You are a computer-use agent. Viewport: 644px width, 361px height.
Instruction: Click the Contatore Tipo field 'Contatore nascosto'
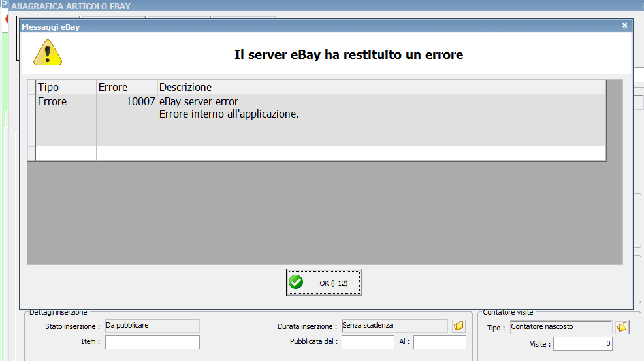561,327
